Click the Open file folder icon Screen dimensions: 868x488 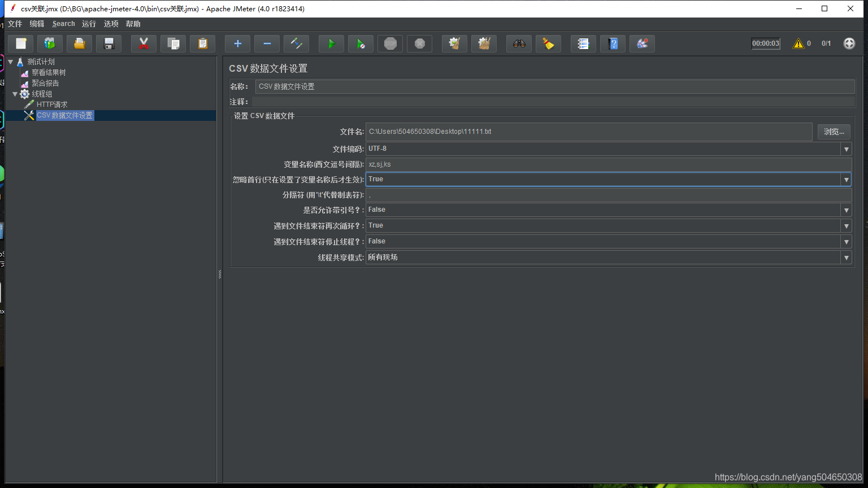pos(80,43)
